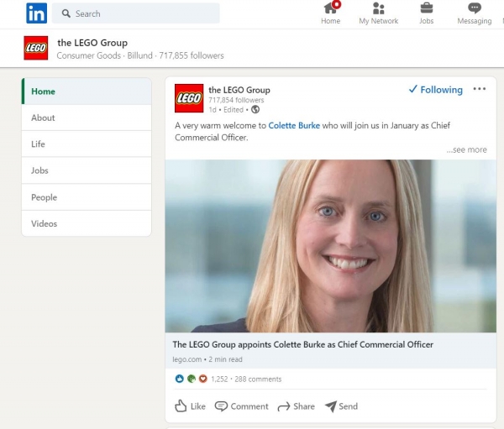Viewport: 504px width, 429px height.
Task: Open Messaging in the top navigation
Action: (475, 13)
